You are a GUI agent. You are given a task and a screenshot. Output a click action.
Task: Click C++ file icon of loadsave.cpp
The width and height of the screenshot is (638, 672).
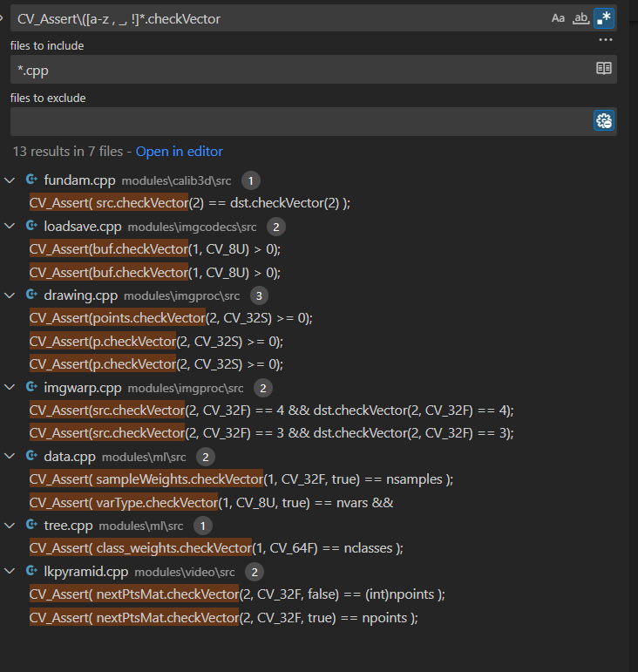[x=31, y=225]
